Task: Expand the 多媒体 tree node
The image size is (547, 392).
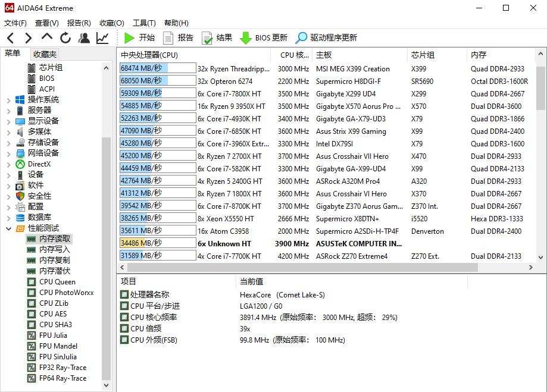Action: coord(8,133)
